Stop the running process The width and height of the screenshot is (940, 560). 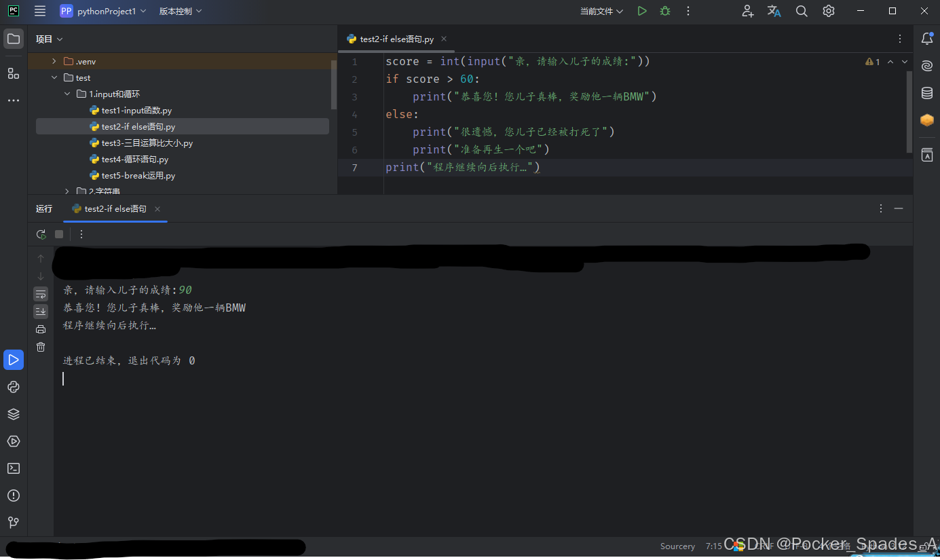(59, 234)
